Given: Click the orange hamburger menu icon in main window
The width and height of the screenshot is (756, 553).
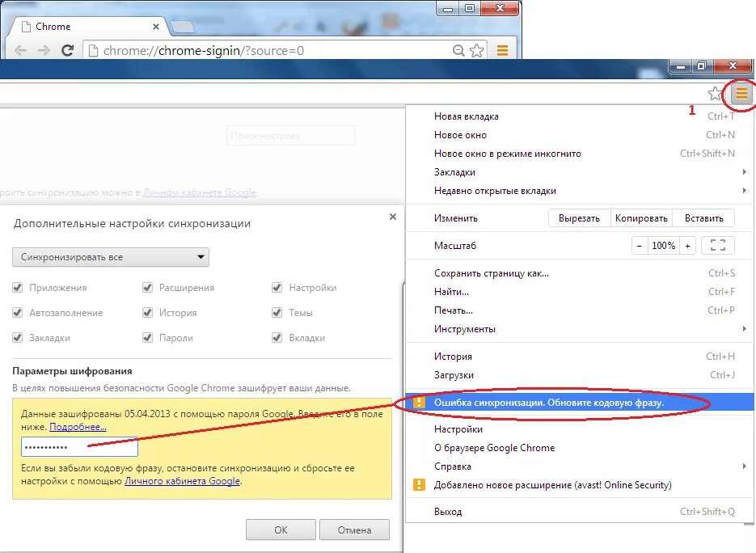Looking at the screenshot, I should 741,93.
